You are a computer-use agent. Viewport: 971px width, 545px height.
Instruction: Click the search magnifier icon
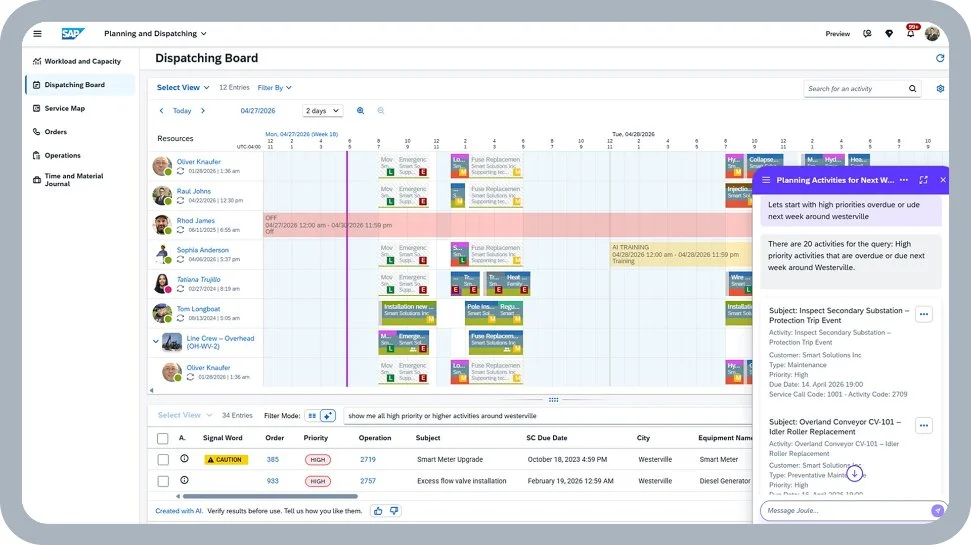pyautogui.click(x=912, y=89)
